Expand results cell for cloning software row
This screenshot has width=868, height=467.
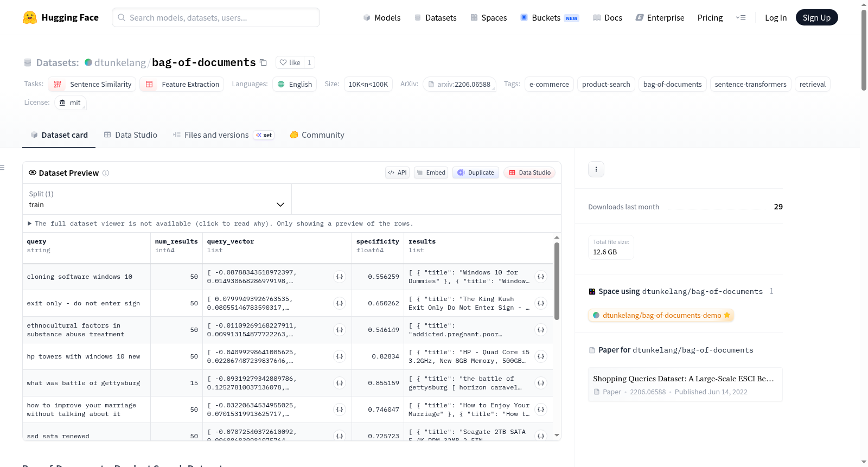pyautogui.click(x=541, y=277)
